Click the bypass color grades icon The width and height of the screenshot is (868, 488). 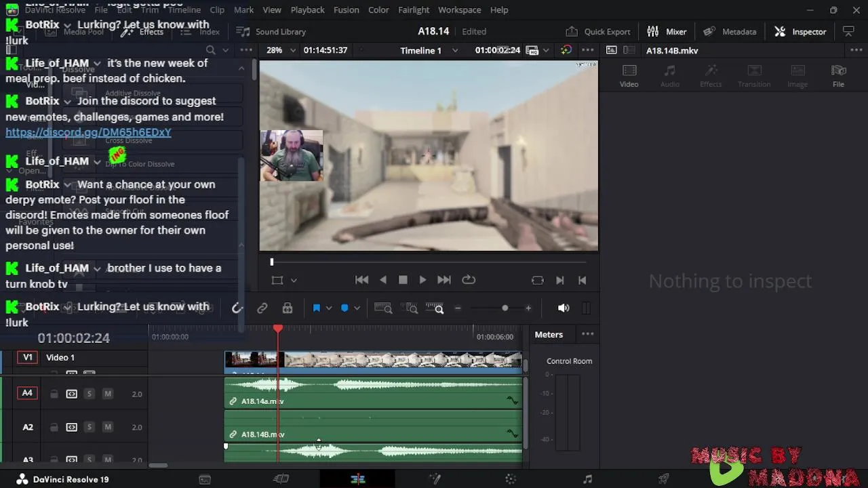click(566, 50)
